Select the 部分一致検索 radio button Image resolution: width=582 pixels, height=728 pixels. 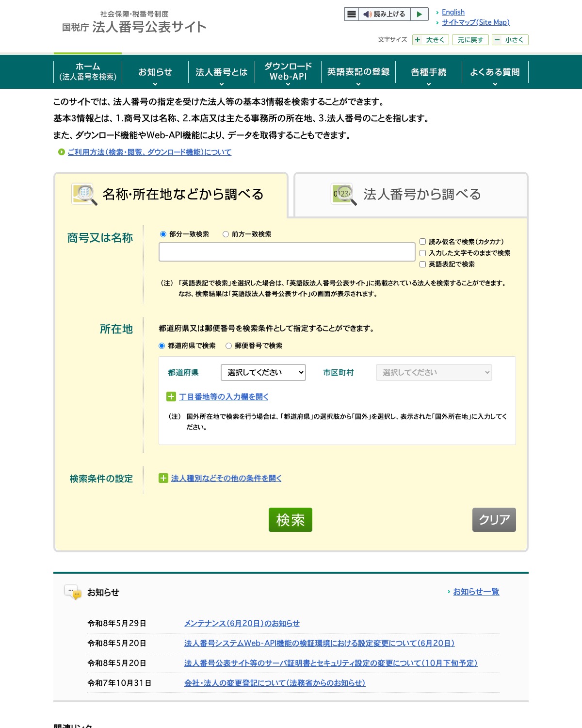(163, 234)
